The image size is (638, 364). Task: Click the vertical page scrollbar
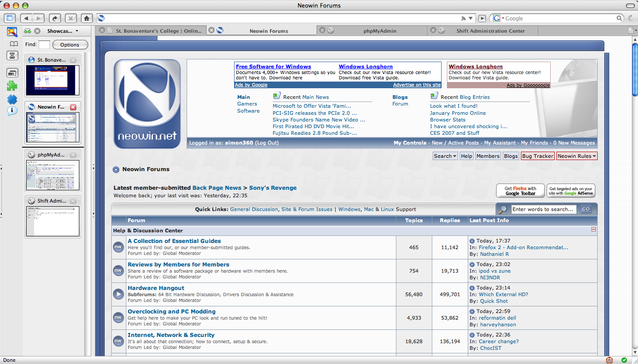[x=635, y=196]
